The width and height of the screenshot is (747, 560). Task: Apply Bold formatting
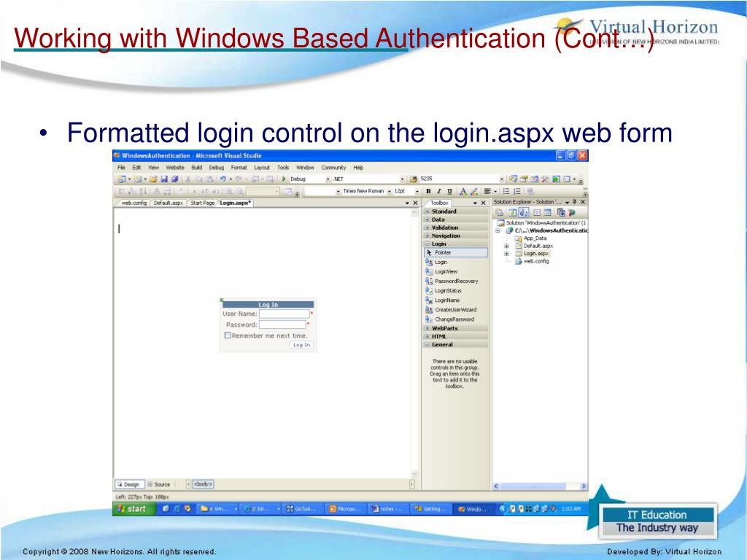click(x=428, y=192)
